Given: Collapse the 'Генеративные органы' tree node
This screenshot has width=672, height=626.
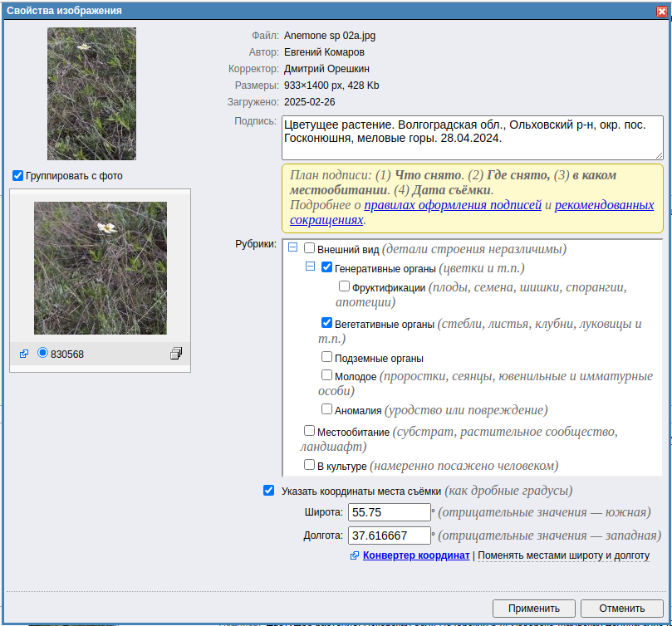Looking at the screenshot, I should tap(311, 267).
